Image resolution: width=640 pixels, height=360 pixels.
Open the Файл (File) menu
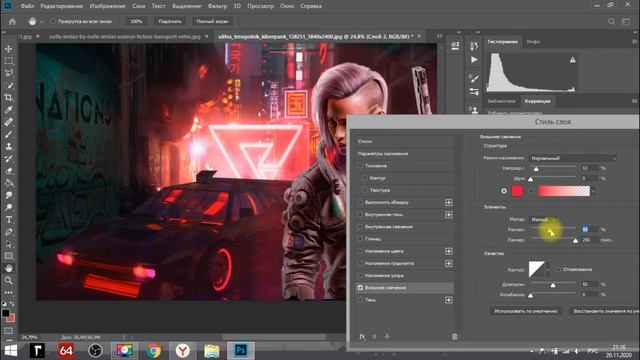[x=27, y=6]
